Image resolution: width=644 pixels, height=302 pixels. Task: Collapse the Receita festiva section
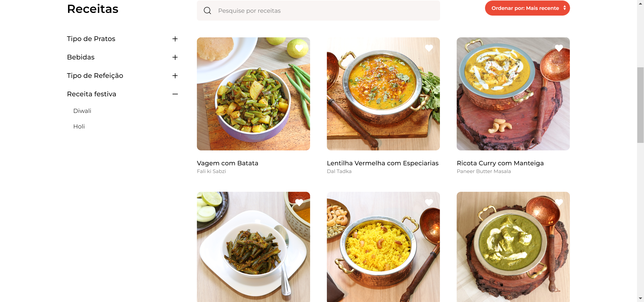tap(175, 94)
